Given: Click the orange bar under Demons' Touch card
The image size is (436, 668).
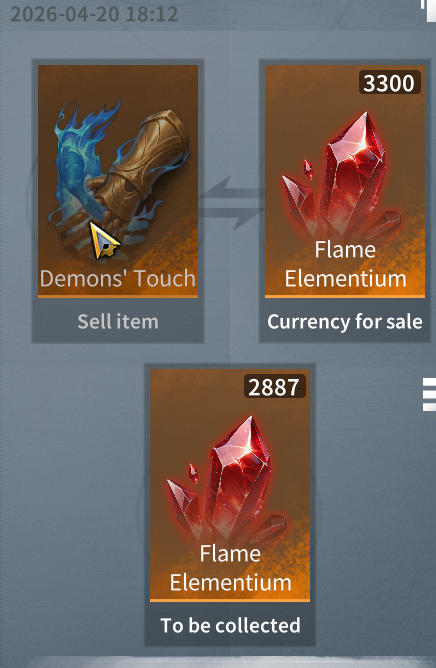Looking at the screenshot, I should (x=118, y=296).
